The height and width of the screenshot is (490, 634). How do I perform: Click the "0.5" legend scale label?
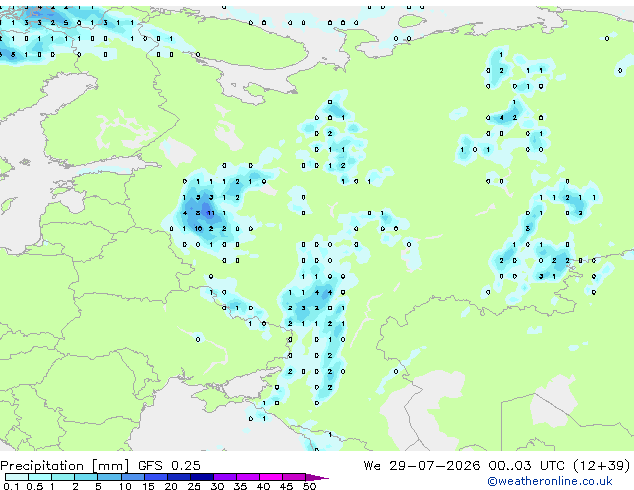34,486
